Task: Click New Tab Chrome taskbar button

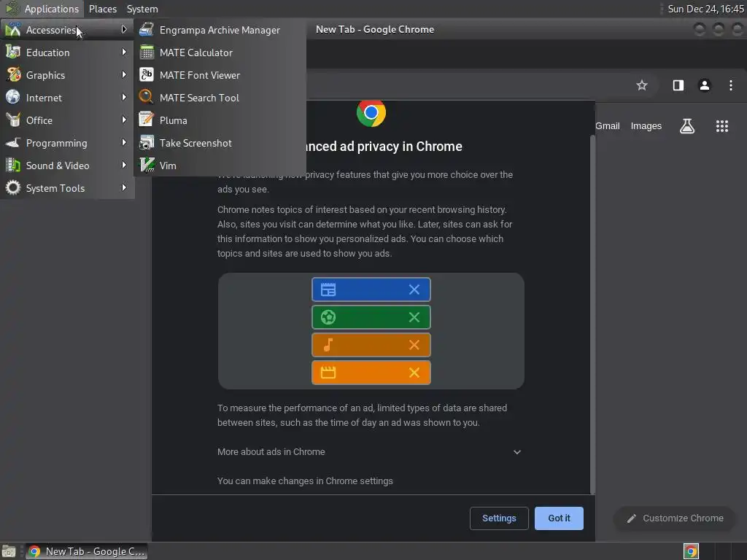Action: (86, 551)
